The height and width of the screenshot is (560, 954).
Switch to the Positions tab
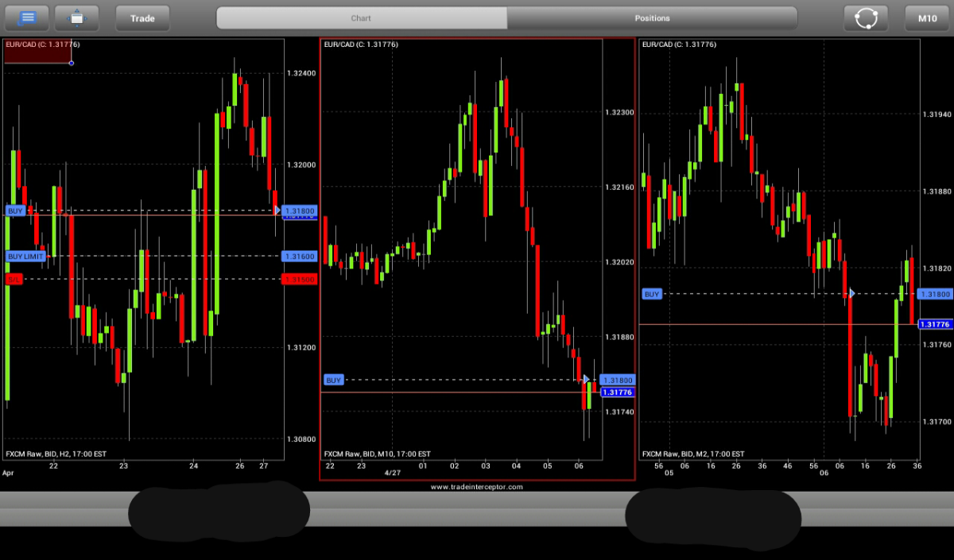click(x=653, y=17)
